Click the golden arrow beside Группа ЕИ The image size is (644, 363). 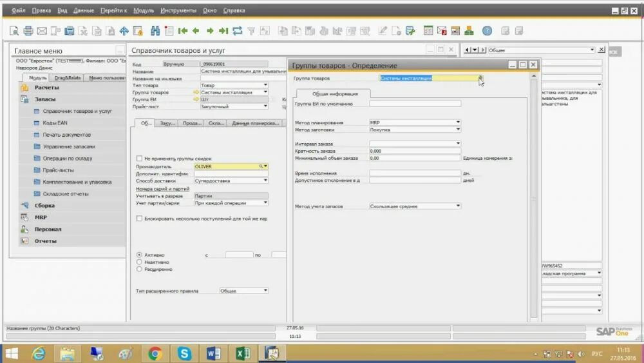(x=196, y=99)
